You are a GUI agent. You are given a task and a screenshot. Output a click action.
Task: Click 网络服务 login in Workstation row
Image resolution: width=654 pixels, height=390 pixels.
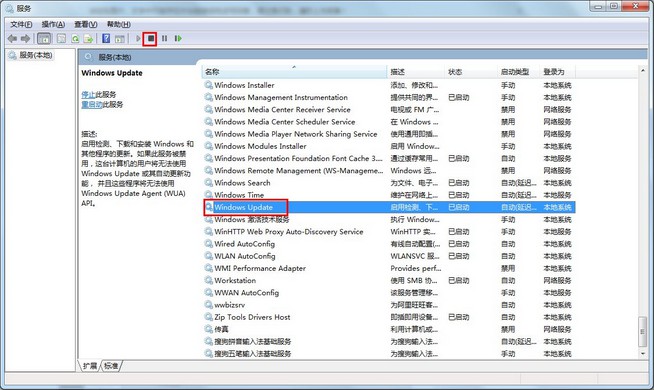(557, 280)
